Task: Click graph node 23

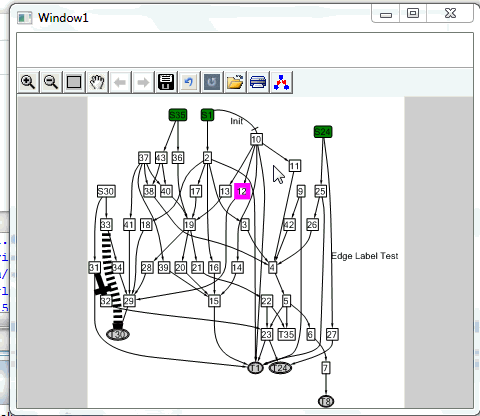Action: point(266,334)
